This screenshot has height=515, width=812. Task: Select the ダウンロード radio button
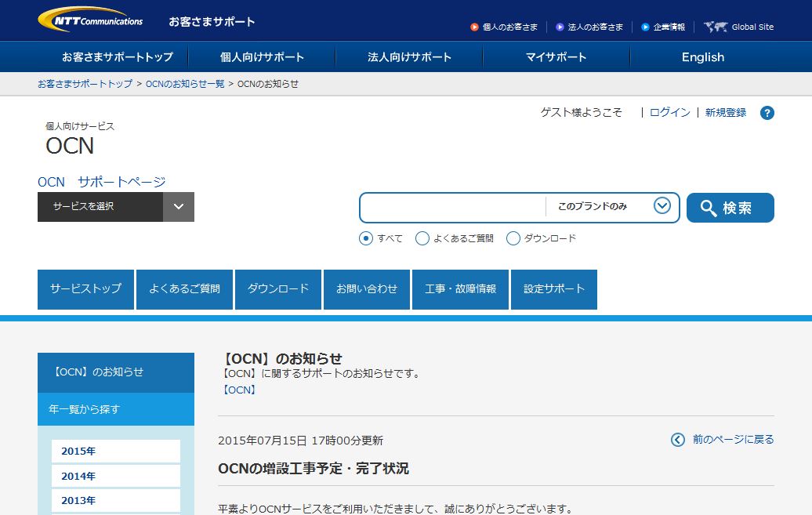513,238
